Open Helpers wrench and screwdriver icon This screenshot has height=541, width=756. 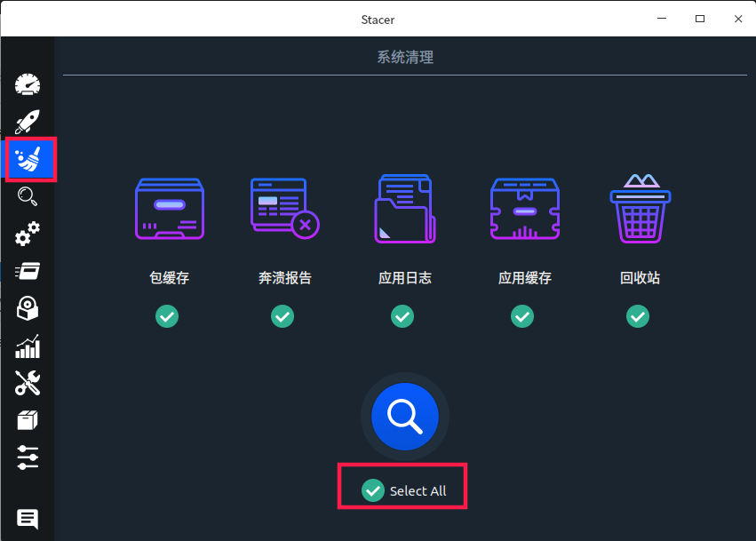click(28, 383)
